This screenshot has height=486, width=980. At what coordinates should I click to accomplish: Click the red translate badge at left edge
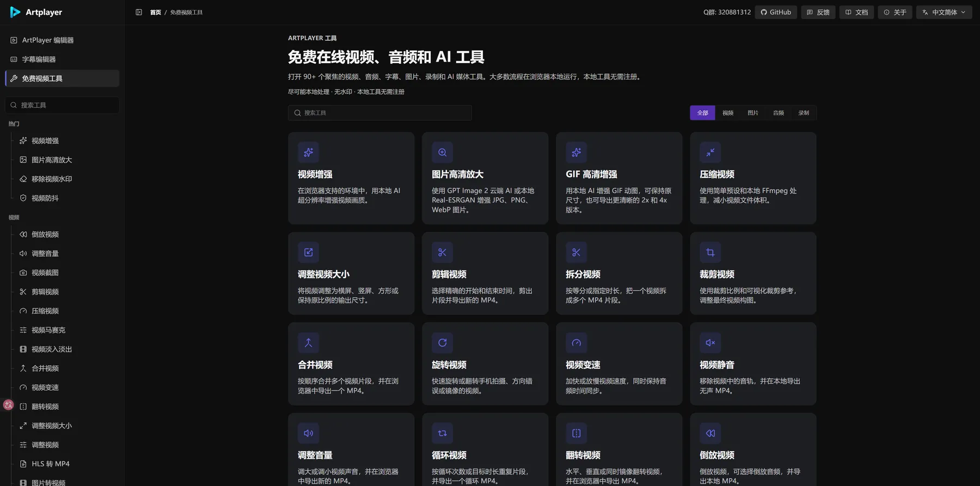8,405
